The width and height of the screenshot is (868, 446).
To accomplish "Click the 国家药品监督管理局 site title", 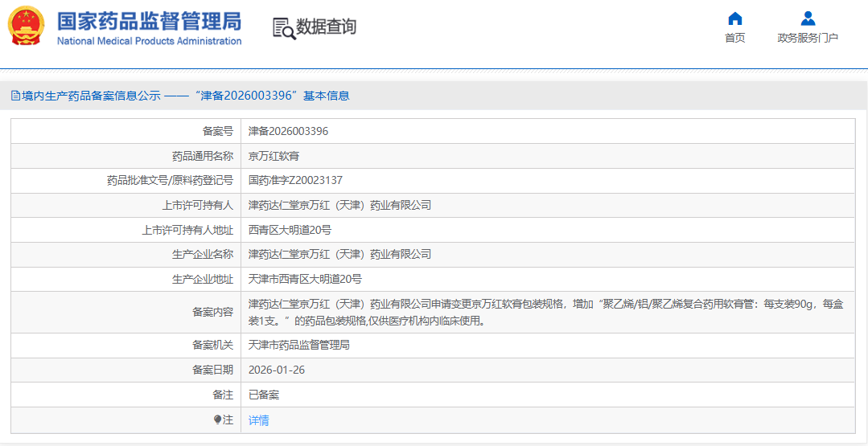I will click(149, 20).
